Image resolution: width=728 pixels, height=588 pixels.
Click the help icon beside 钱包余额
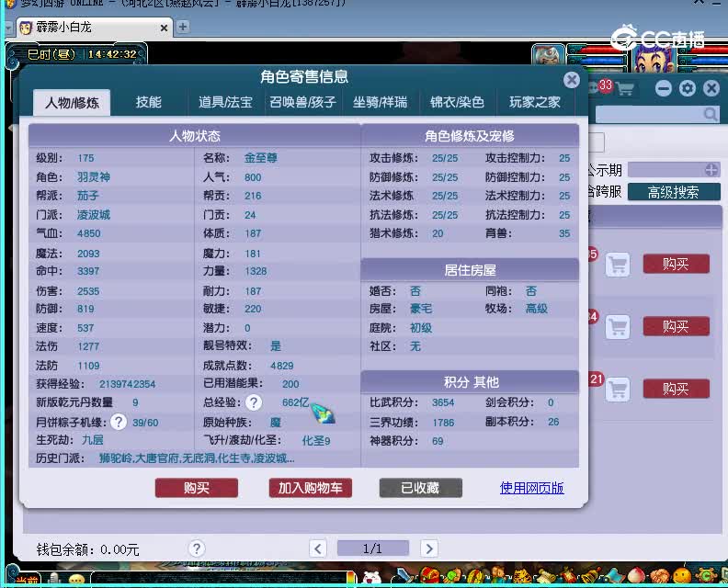197,549
